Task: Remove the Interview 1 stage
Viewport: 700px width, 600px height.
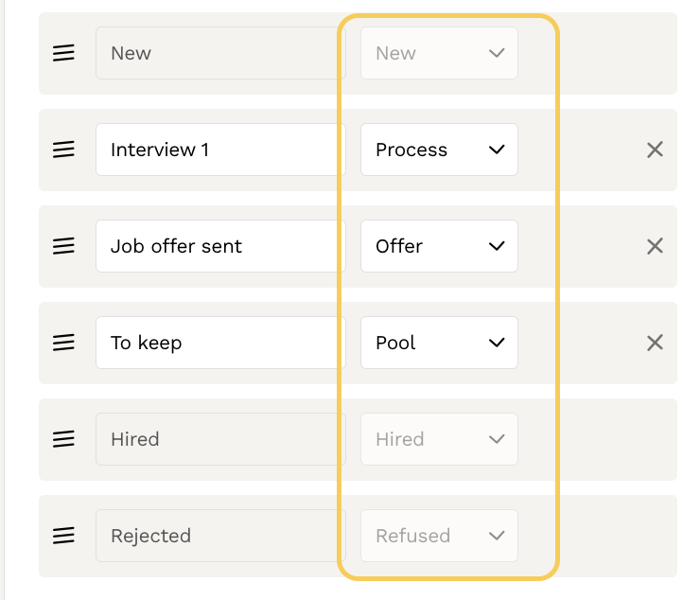Action: pyautogui.click(x=655, y=150)
